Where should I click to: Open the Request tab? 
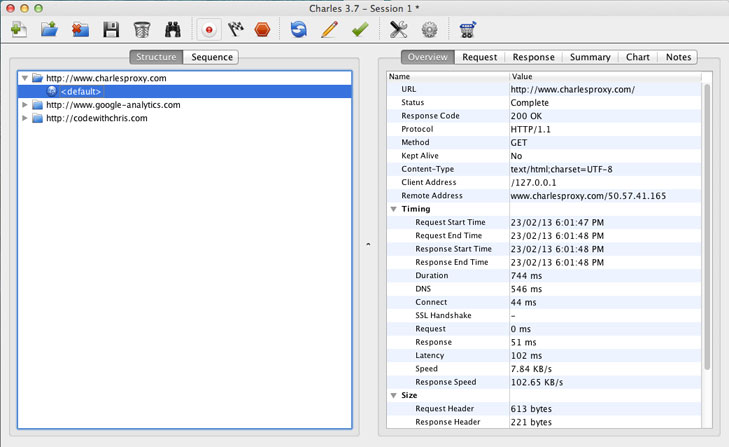pos(480,57)
